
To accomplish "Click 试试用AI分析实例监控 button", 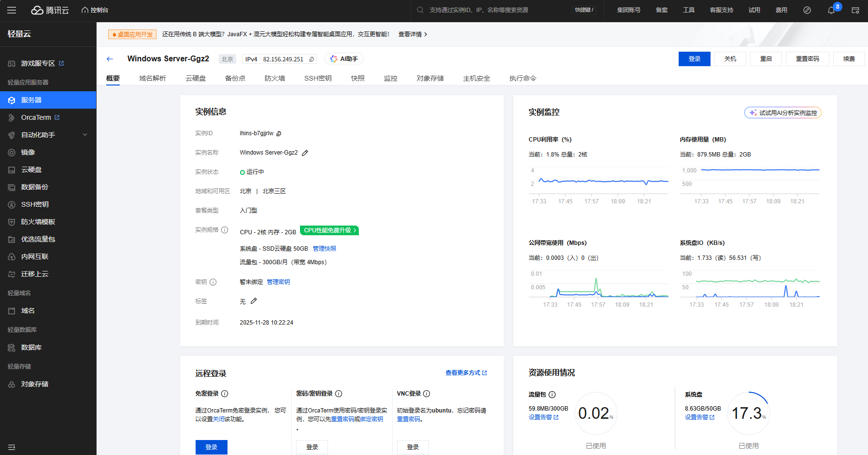I will point(783,113).
